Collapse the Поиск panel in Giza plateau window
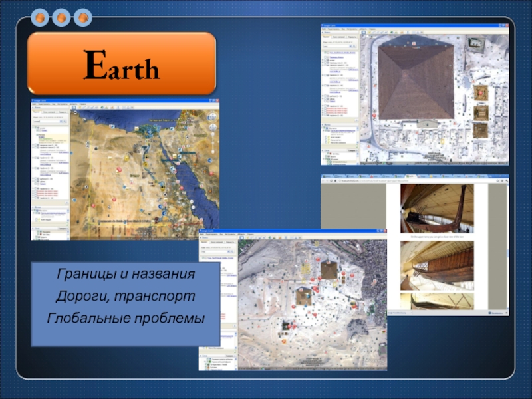Screen dimensions: 532x399 201,238
